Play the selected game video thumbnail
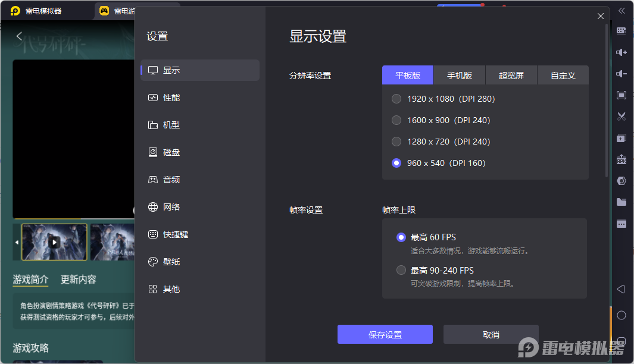 [54, 242]
